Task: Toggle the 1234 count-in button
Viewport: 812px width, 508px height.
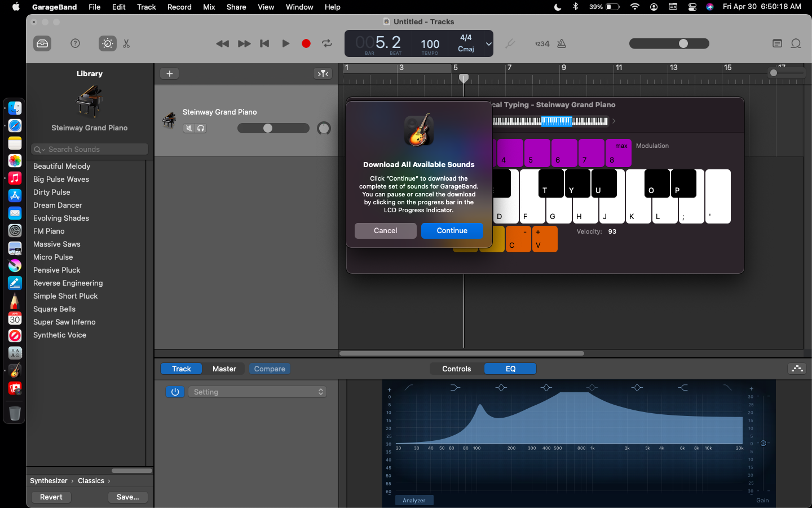Action: [x=542, y=43]
